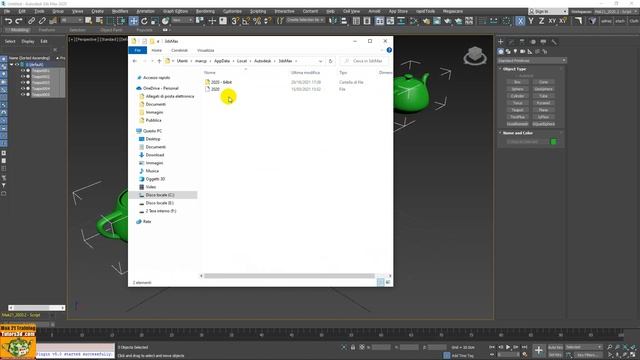Viewport: 640px width, 360px height.
Task: Click the Play Animation button
Action: tap(508, 347)
